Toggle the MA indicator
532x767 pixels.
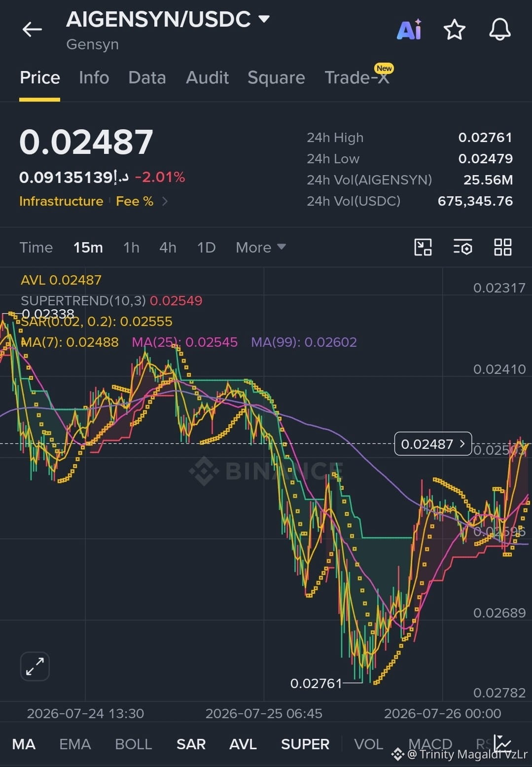24,744
